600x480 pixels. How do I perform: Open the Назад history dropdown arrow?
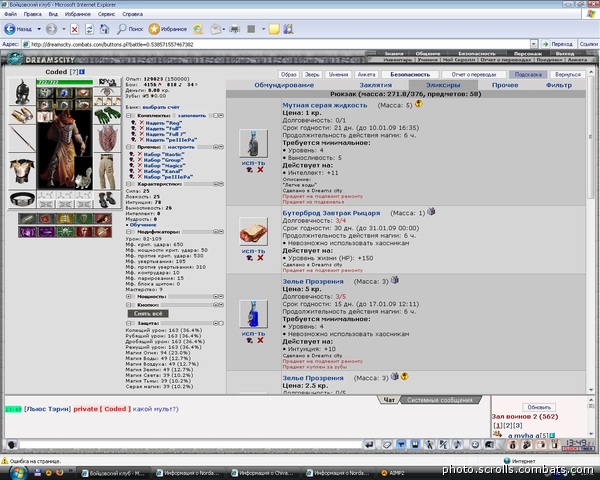pos(39,29)
